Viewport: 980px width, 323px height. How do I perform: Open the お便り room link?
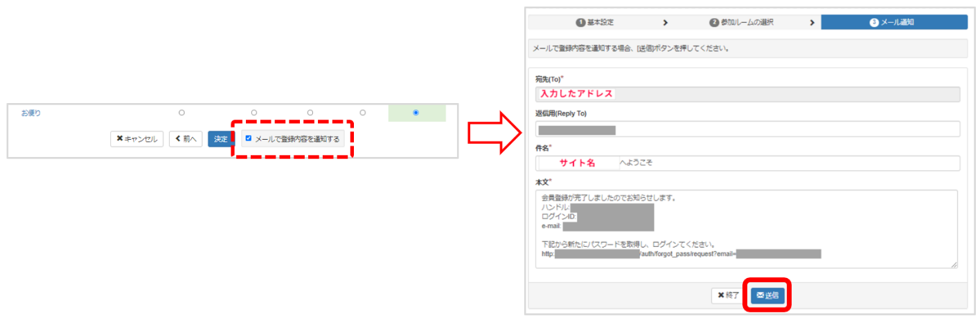[x=31, y=113]
